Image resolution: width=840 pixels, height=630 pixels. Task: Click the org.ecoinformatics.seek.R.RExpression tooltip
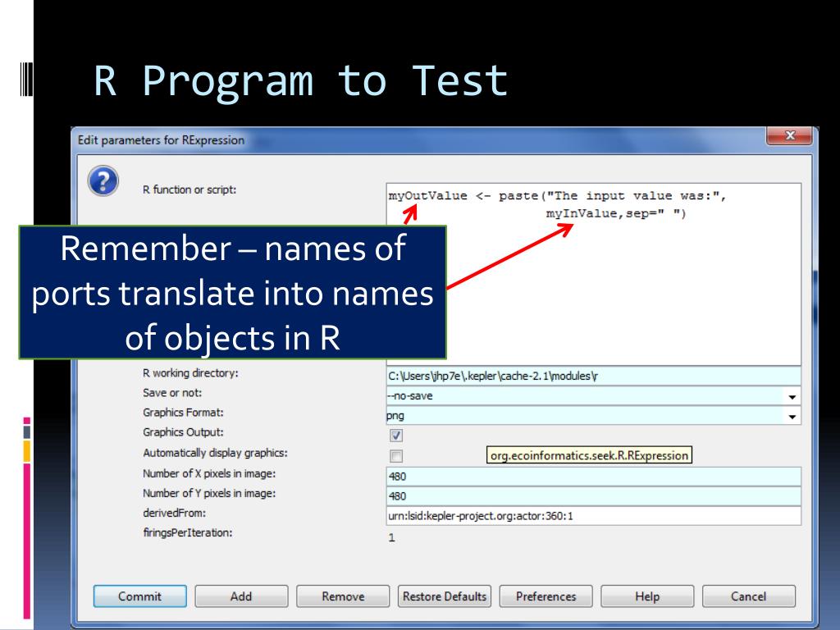click(589, 455)
